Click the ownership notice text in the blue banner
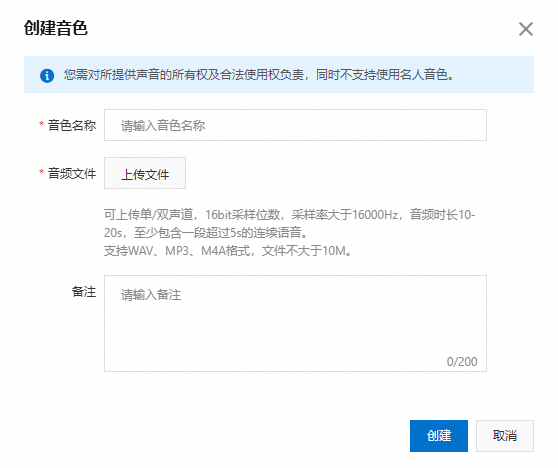558x468 pixels. (259, 75)
